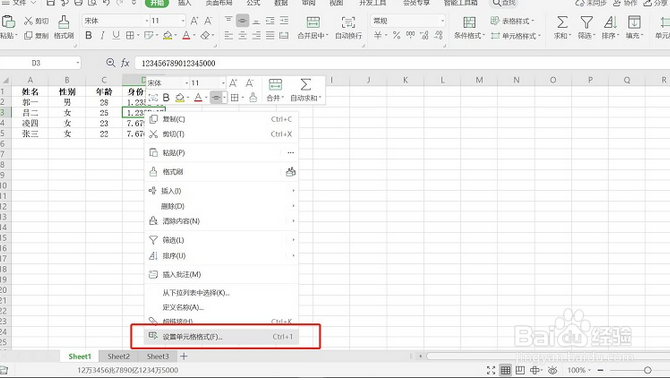
Task: Toggle Bold (B) in ribbon
Action: tap(88, 35)
